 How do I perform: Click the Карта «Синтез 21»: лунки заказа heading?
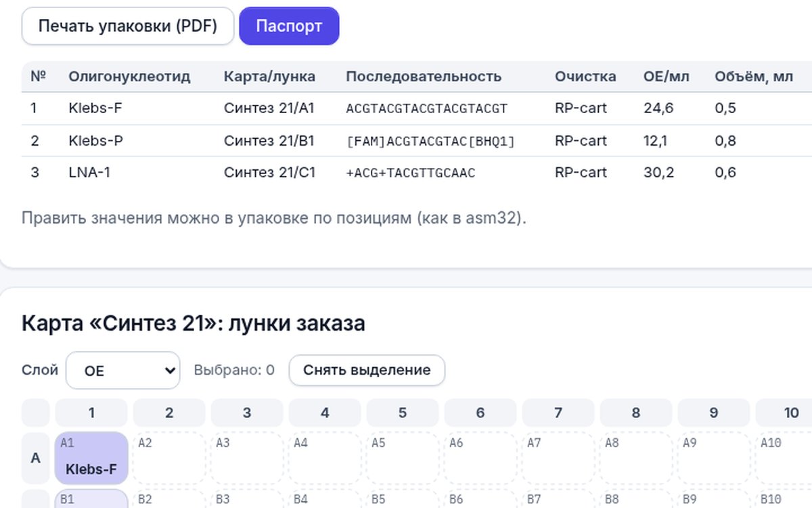coord(194,323)
